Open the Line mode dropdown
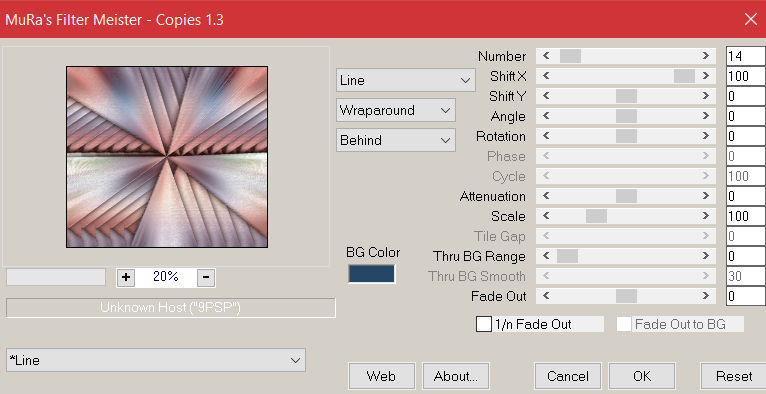 tap(405, 80)
